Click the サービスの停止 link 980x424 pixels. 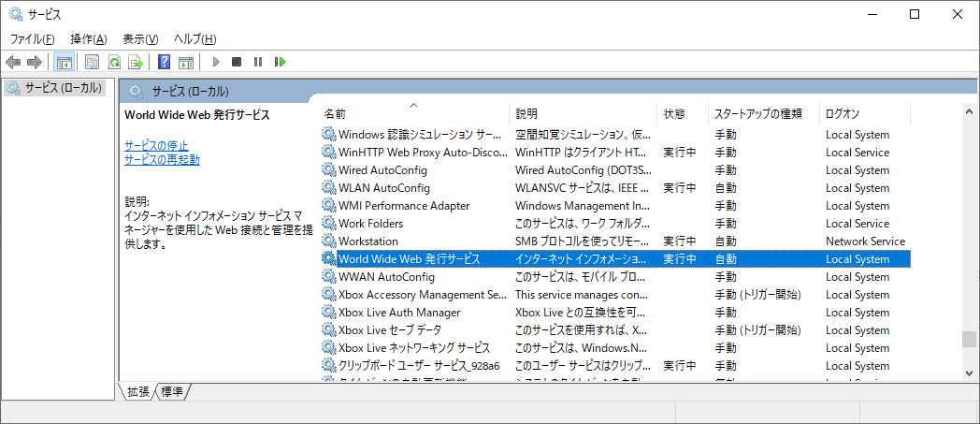coord(156,146)
